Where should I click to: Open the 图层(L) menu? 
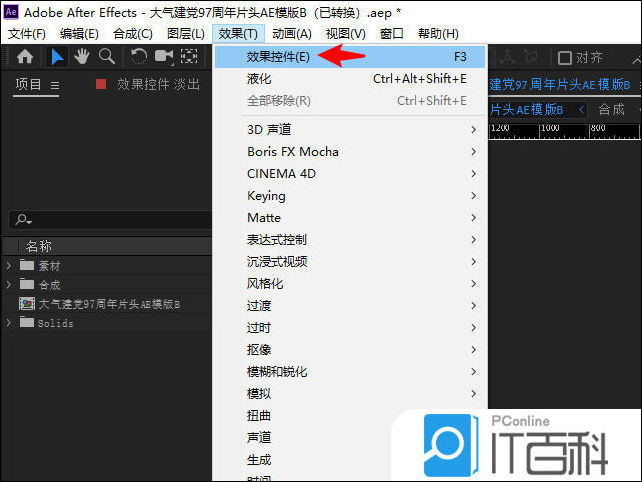pyautogui.click(x=185, y=34)
